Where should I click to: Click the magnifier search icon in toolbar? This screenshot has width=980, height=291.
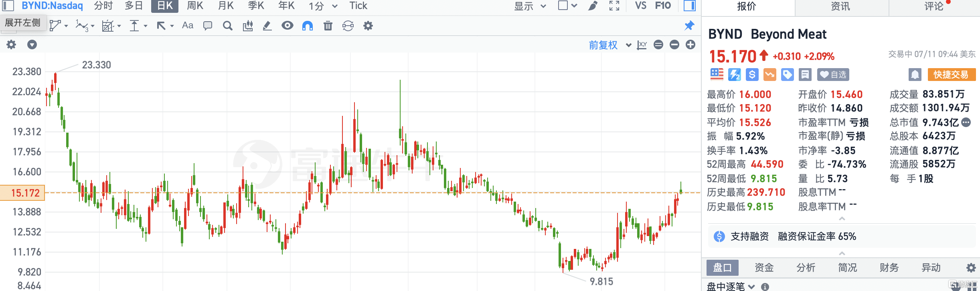(x=228, y=26)
